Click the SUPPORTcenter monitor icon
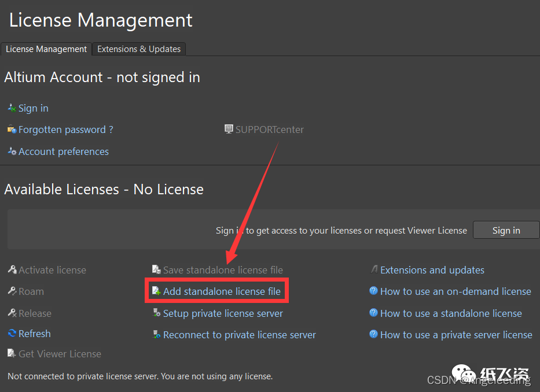The height and width of the screenshot is (392, 540). click(x=229, y=129)
